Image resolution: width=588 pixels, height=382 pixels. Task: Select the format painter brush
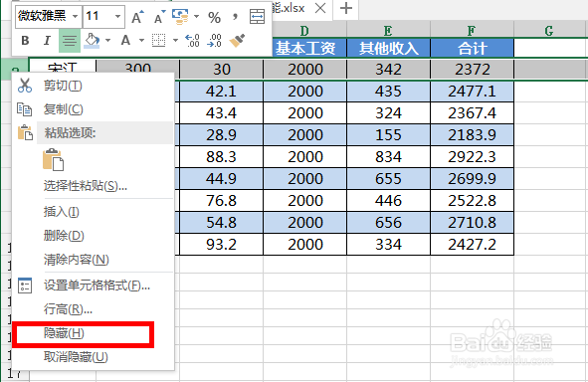(x=237, y=40)
